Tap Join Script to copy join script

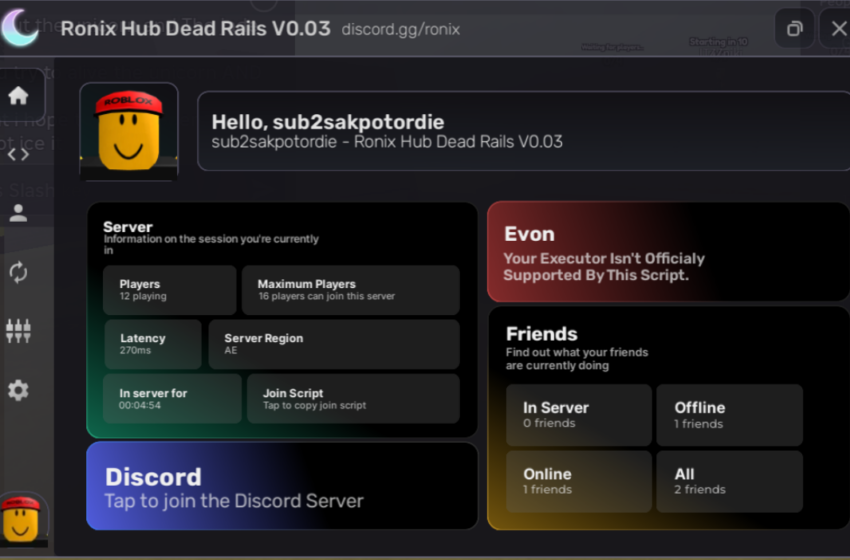click(x=353, y=398)
